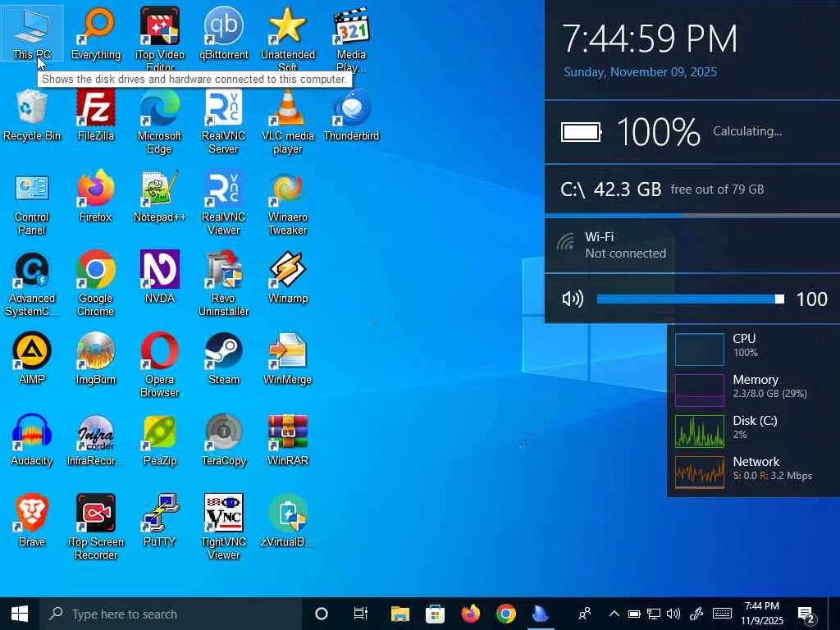The height and width of the screenshot is (630, 840).
Task: Mute audio via the widget speaker icon
Action: [572, 299]
